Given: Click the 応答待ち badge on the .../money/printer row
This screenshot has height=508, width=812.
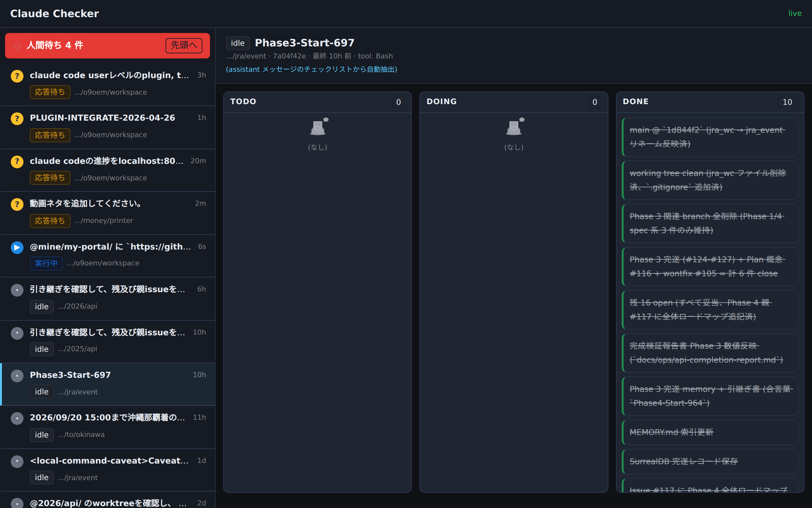Looking at the screenshot, I should tap(50, 221).
